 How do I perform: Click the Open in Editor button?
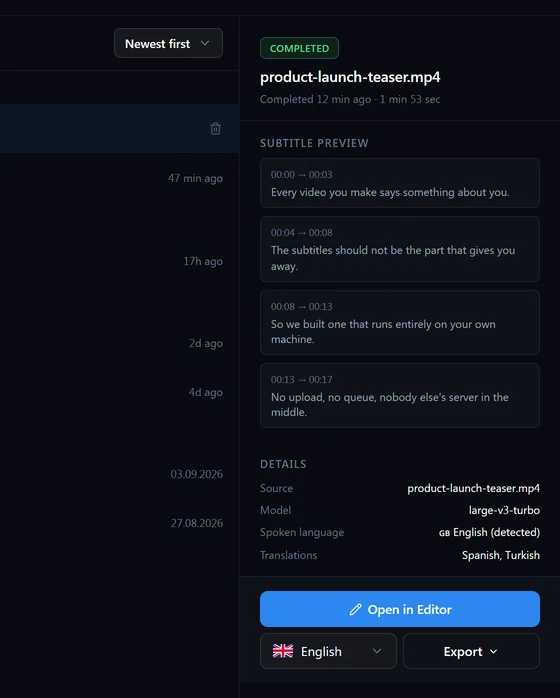pyautogui.click(x=400, y=609)
